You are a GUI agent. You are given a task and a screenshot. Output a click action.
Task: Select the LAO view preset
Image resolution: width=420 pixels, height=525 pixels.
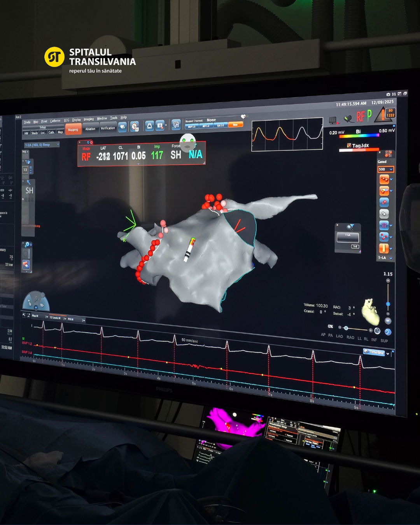[x=339, y=336]
